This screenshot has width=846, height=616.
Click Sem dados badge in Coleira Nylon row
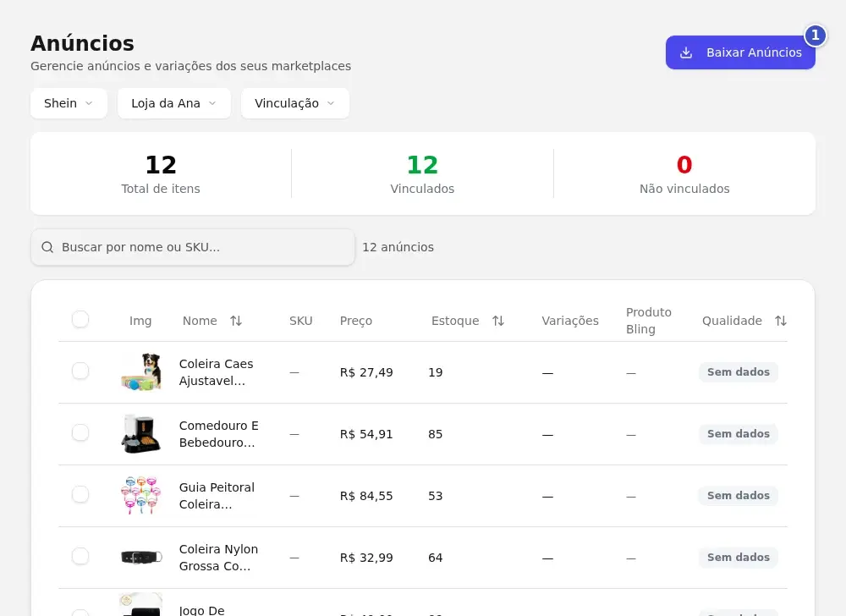(738, 558)
